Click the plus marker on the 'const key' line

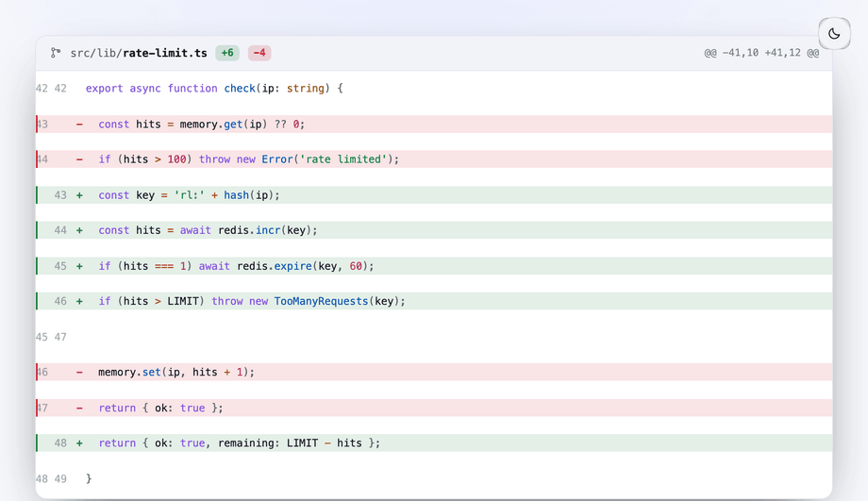click(79, 195)
